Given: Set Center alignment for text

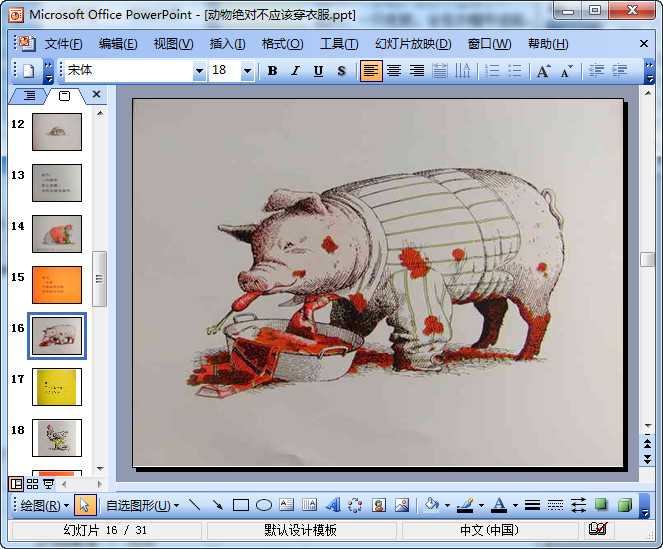Looking at the screenshot, I should (x=394, y=71).
